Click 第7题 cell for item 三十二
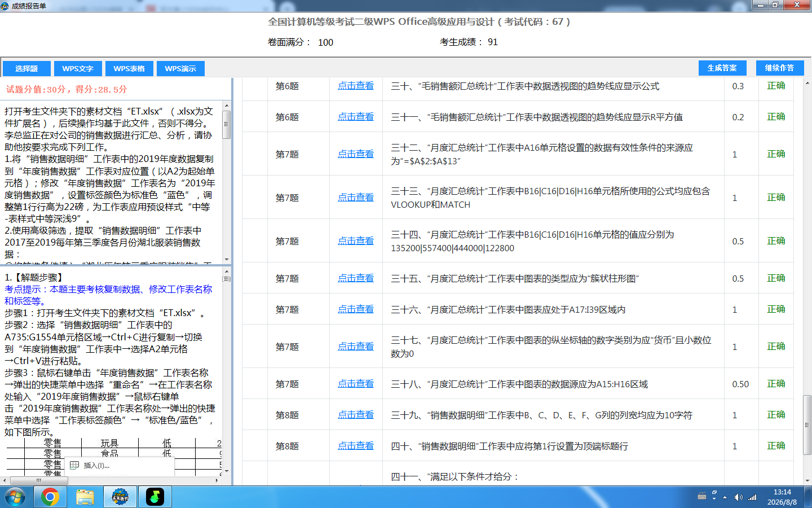812x508 pixels. (x=287, y=155)
